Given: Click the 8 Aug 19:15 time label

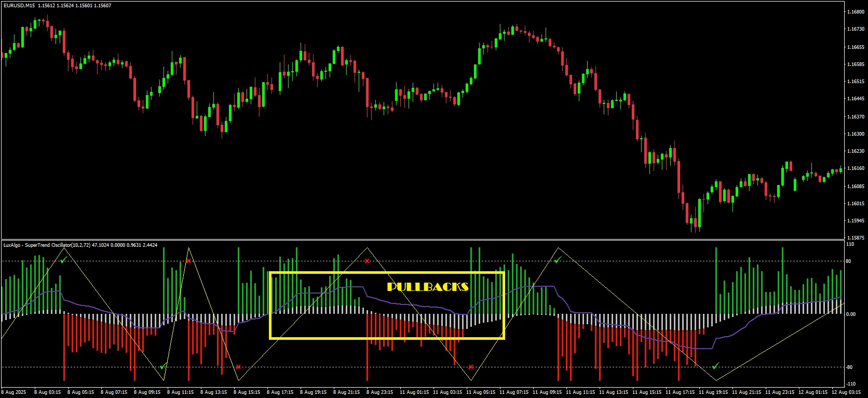Looking at the screenshot, I should coord(314,392).
